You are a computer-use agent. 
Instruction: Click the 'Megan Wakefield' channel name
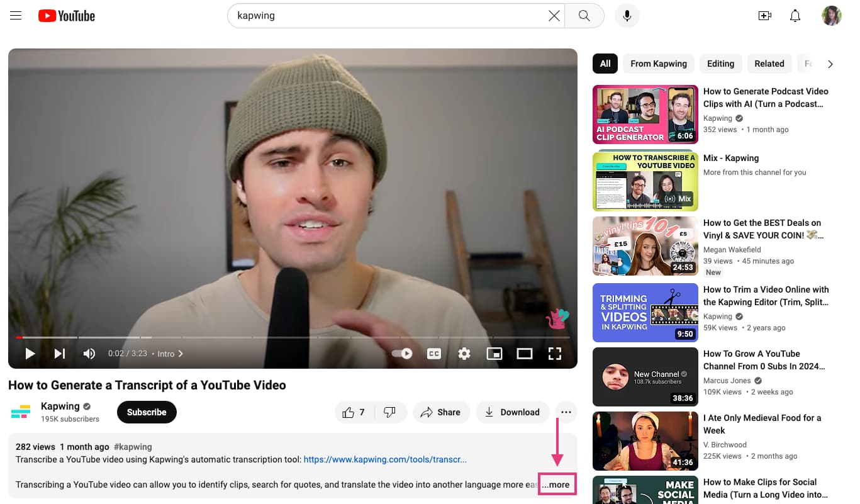[732, 250]
